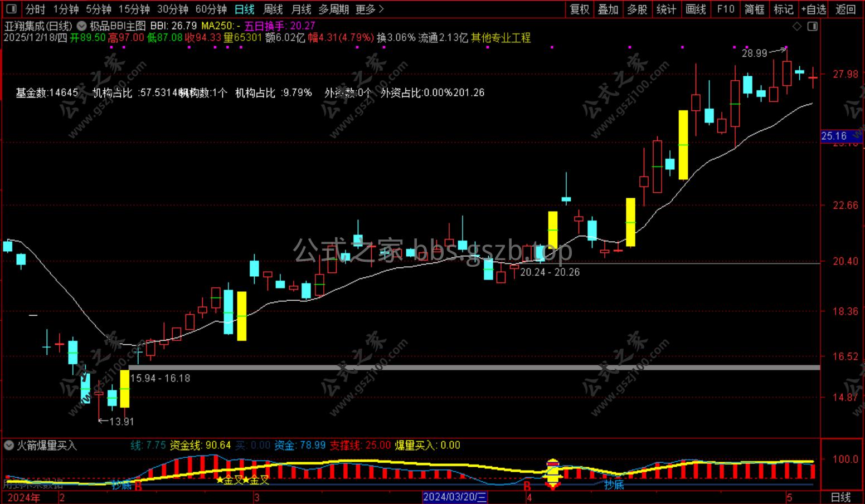Switch to 分时 intraday view
865x504 pixels.
tap(35, 9)
